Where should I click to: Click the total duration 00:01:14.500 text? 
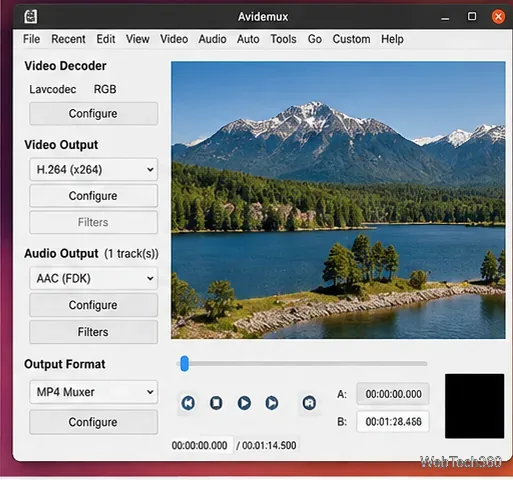click(269, 445)
